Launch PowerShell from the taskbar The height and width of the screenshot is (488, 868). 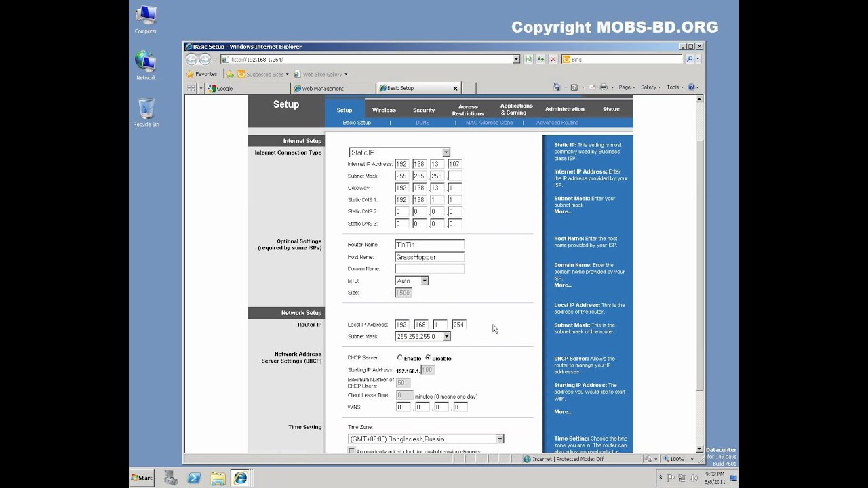click(x=194, y=478)
